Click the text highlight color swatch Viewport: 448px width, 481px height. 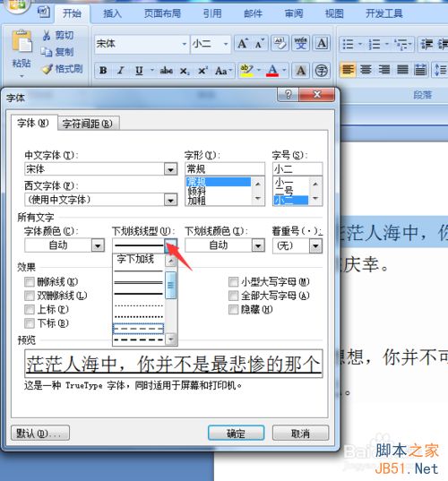coord(246,71)
